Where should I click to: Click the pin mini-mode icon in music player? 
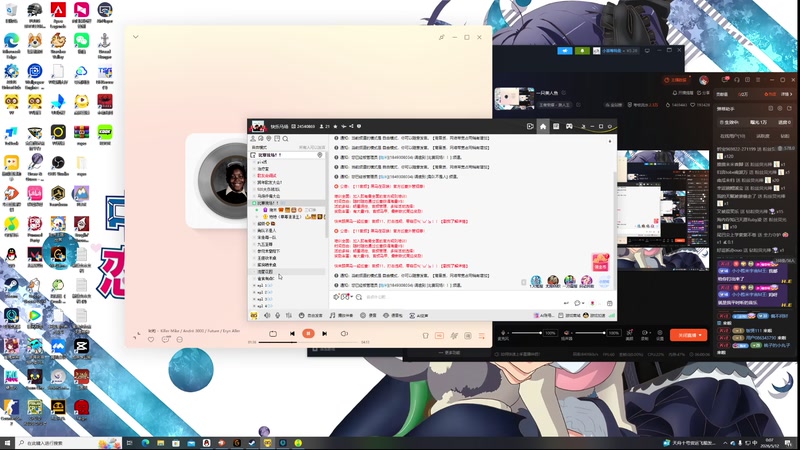click(x=441, y=37)
